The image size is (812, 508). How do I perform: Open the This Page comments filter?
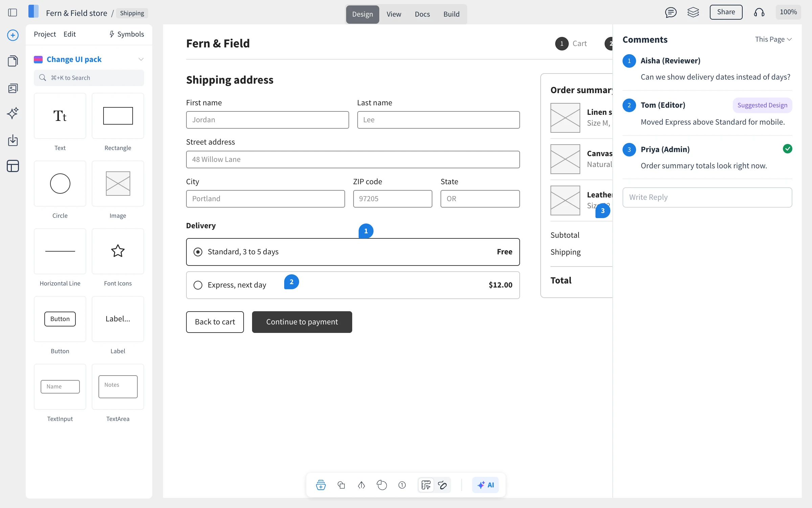pos(773,39)
